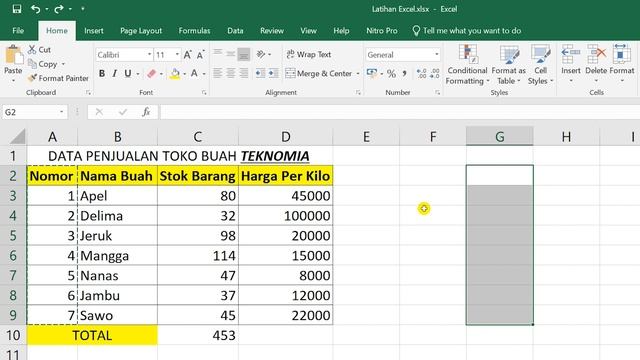Open Font dialog launcher

click(x=204, y=93)
